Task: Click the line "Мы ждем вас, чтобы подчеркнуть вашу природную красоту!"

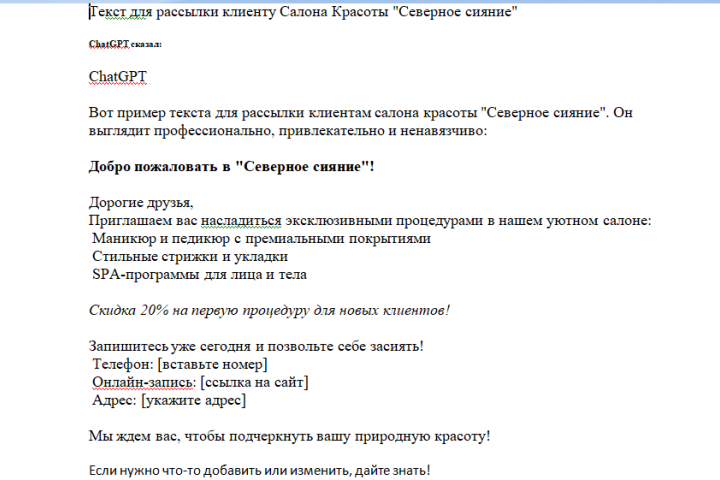Action: click(x=289, y=436)
